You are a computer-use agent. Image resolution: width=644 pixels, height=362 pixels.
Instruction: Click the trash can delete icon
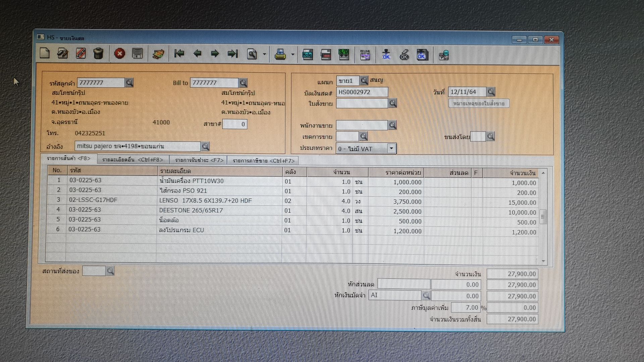pos(98,54)
